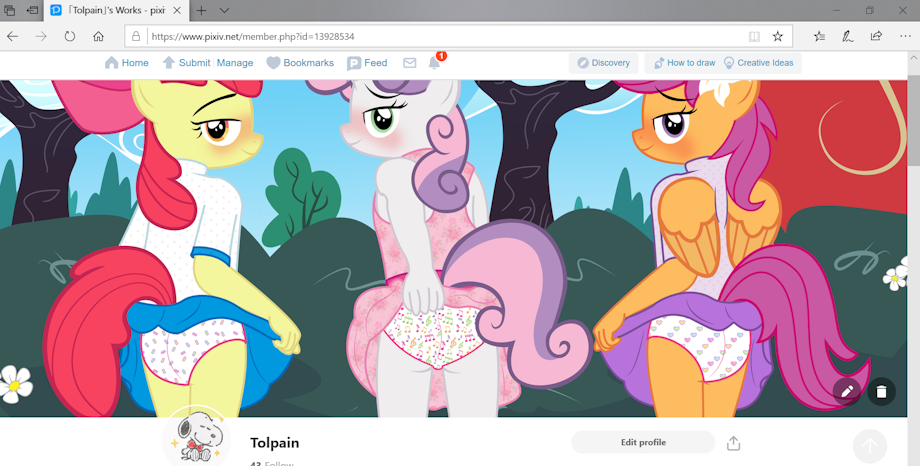Add page to favorites with star icon

point(777,36)
